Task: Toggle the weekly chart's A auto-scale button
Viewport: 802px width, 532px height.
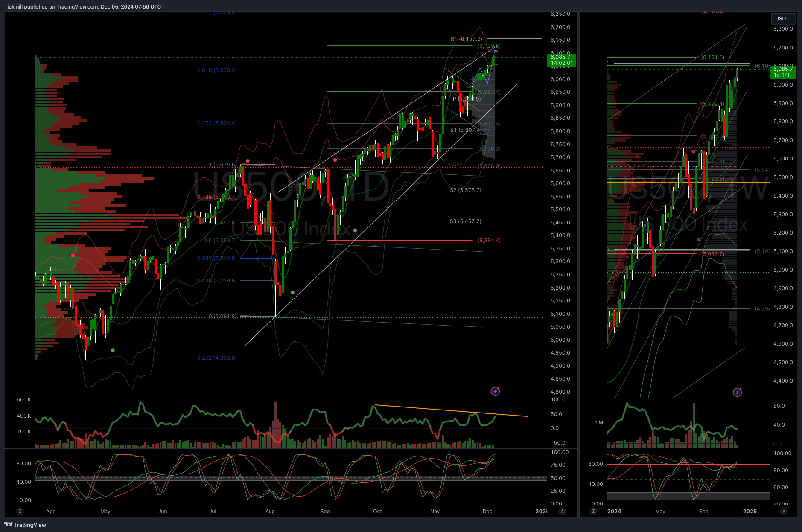Action: tap(784, 511)
